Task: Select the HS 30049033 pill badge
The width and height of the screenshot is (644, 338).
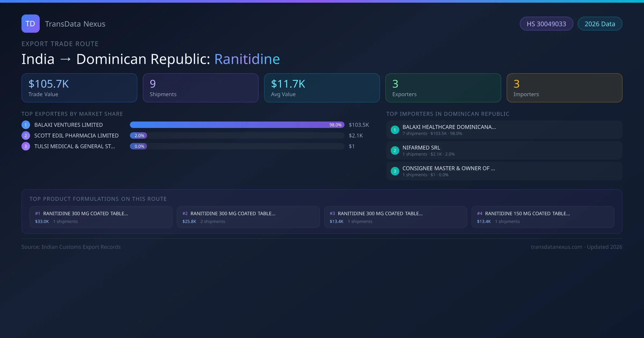Action: [546, 24]
